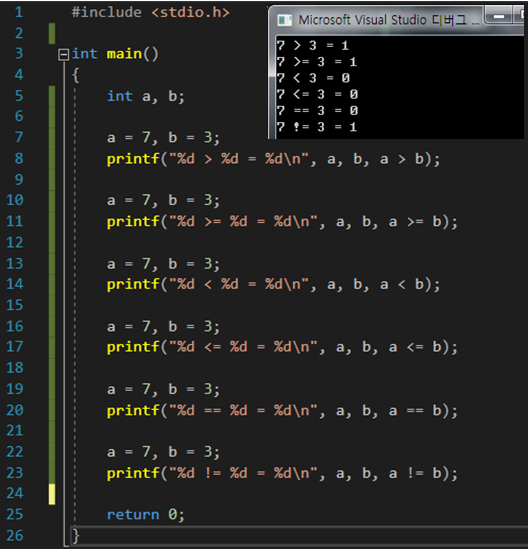Screen dimensions: 528x549
Task: Click console output '7 <= 3 = 0'
Action: pos(317,95)
